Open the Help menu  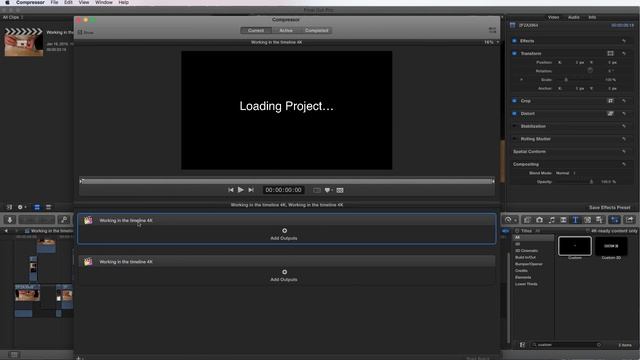point(124,2)
